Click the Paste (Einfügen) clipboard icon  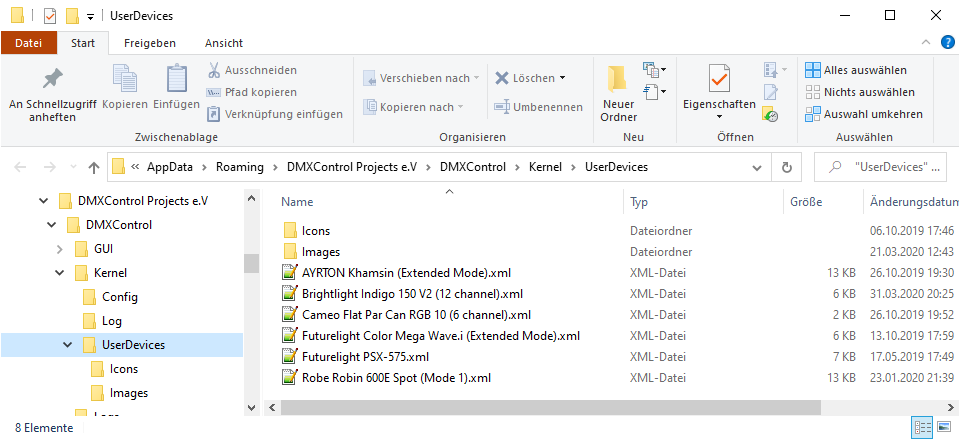pos(176,82)
